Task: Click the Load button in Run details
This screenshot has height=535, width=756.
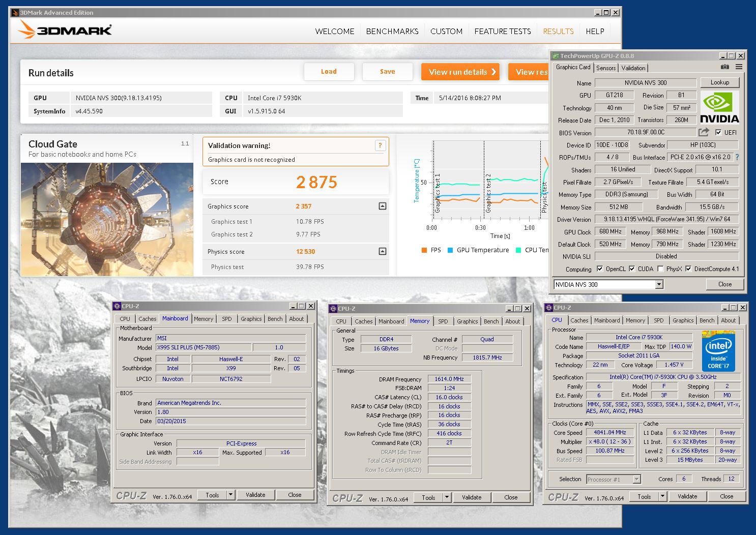Action: click(x=329, y=72)
